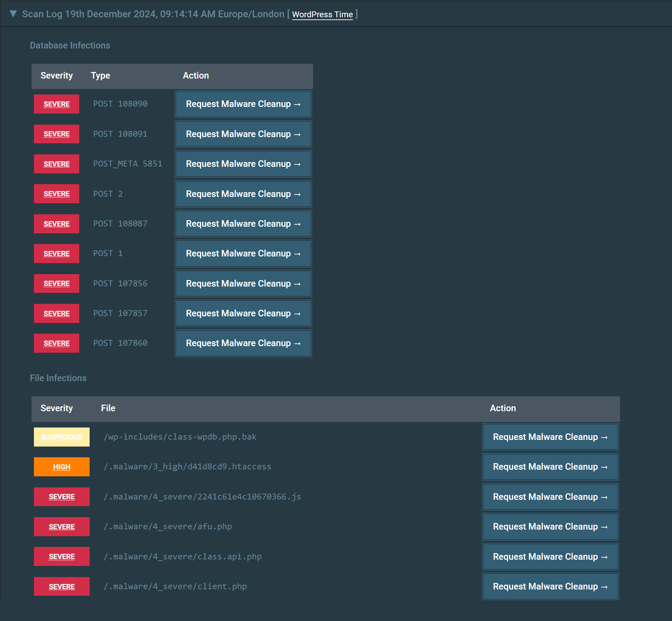
Task: Click SEVERE badge for afu.php
Action: pyautogui.click(x=62, y=527)
